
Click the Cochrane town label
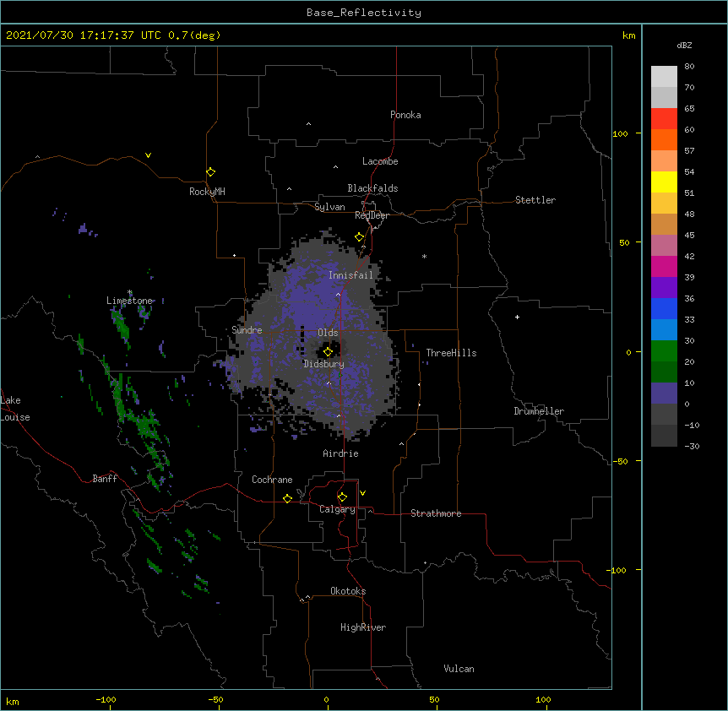click(272, 480)
